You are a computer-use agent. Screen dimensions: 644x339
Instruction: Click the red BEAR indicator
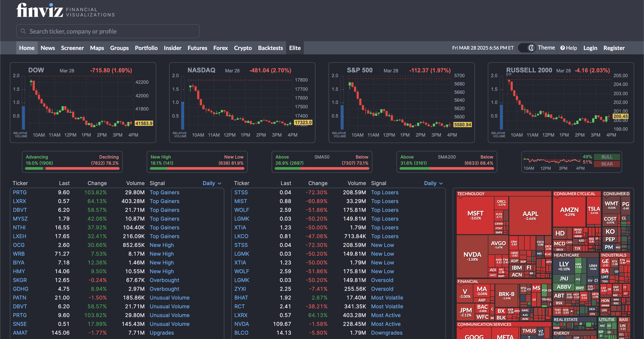pyautogui.click(x=607, y=164)
